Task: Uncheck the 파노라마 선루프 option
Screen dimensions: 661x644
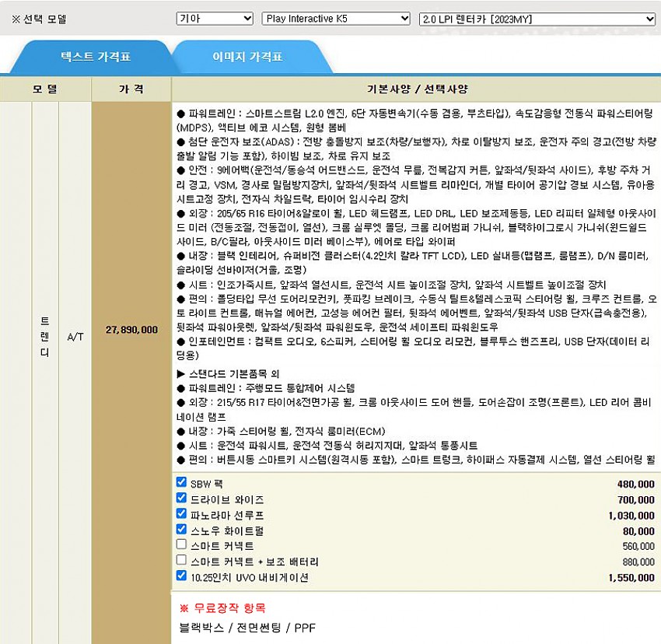Action: click(181, 514)
